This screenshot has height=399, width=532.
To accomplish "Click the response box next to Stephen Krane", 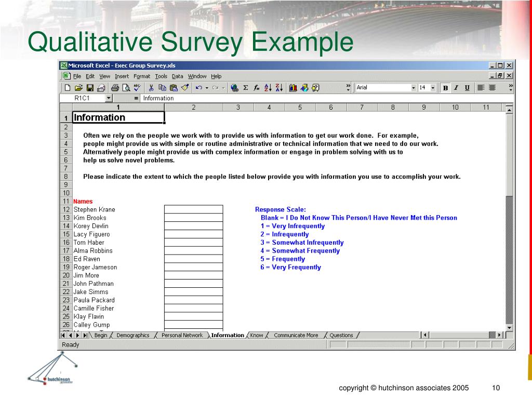I will [x=193, y=209].
